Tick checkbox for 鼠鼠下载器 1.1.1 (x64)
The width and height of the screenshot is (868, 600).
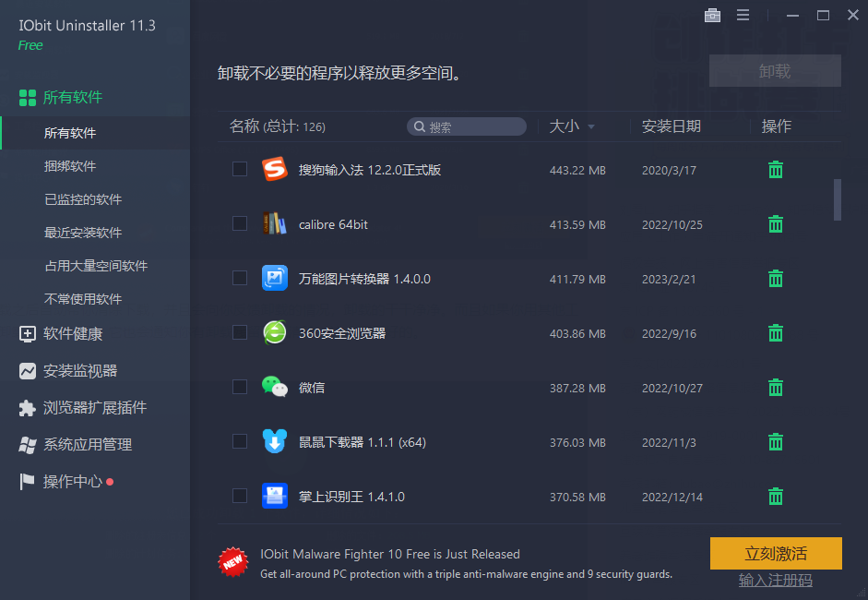click(240, 441)
